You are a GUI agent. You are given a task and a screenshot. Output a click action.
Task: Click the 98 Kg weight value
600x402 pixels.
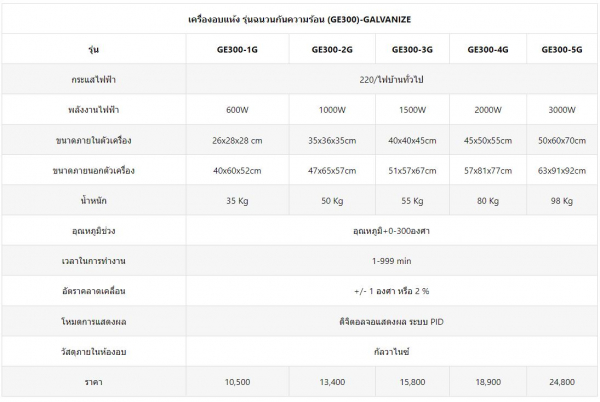tap(562, 201)
